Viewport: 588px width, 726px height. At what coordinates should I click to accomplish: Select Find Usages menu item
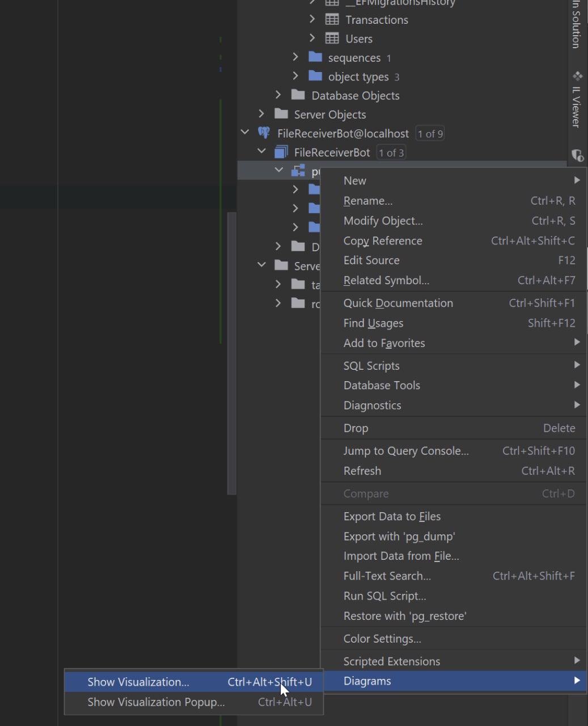pyautogui.click(x=454, y=323)
